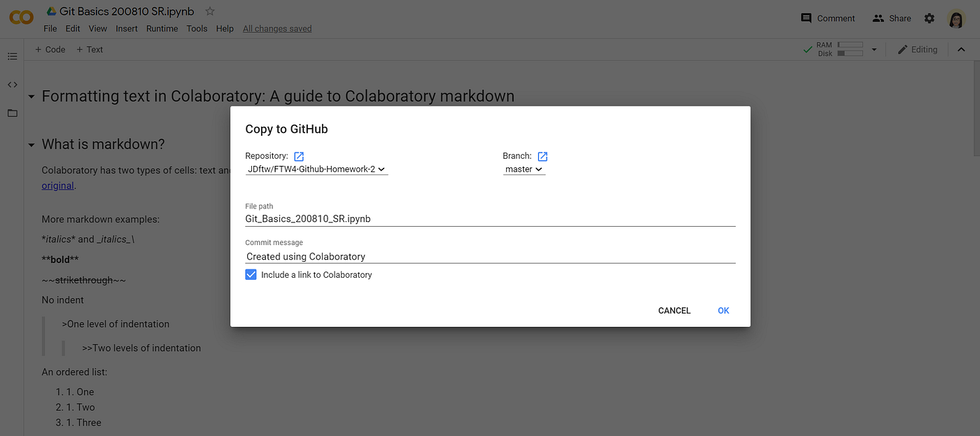Click the >One level of indentation text
This screenshot has width=980, height=436.
[115, 324]
